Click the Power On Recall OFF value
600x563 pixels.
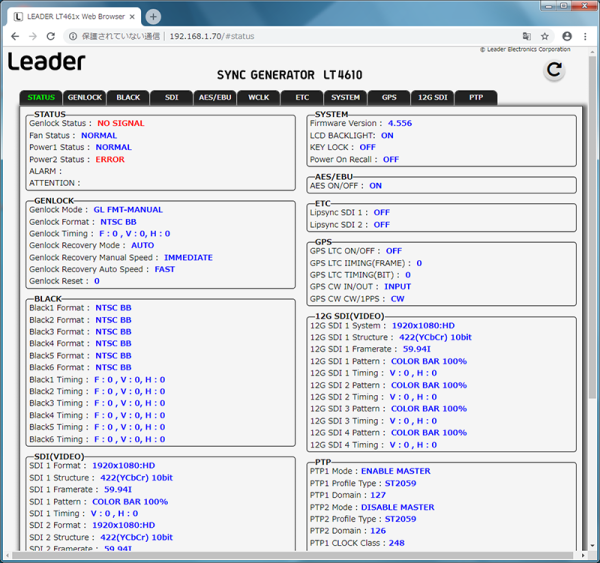[x=391, y=159]
